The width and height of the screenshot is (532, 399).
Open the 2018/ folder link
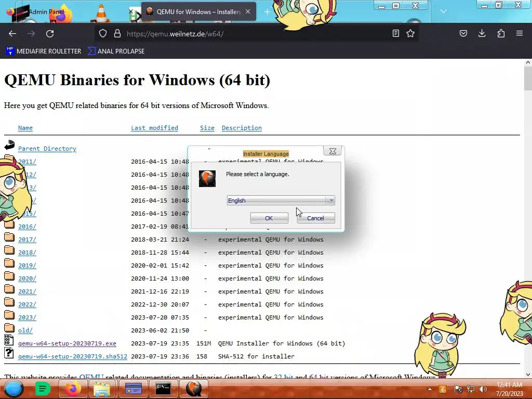tap(27, 252)
